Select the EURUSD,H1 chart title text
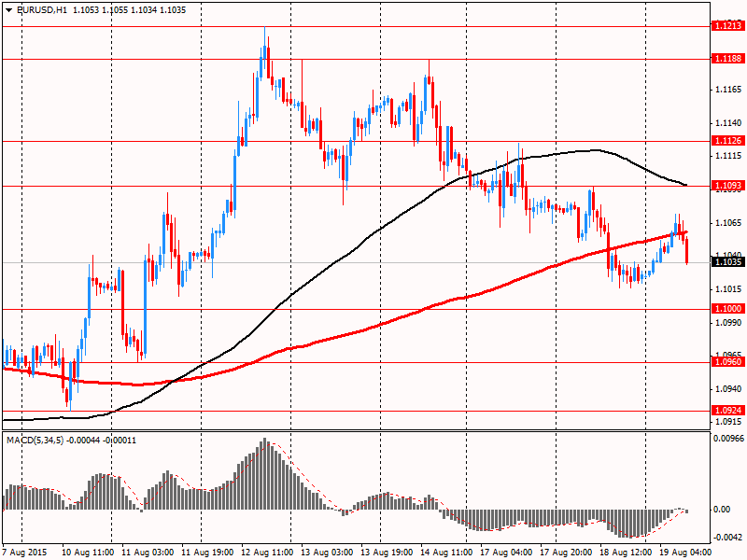 coord(42,10)
